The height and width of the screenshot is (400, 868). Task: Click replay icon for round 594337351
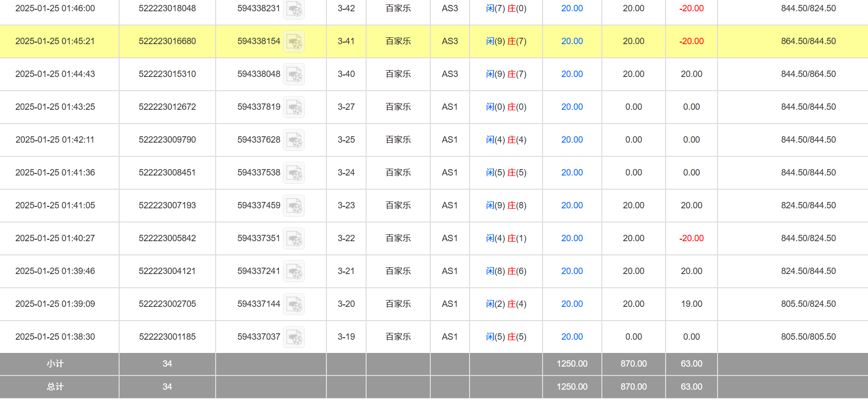(x=294, y=239)
